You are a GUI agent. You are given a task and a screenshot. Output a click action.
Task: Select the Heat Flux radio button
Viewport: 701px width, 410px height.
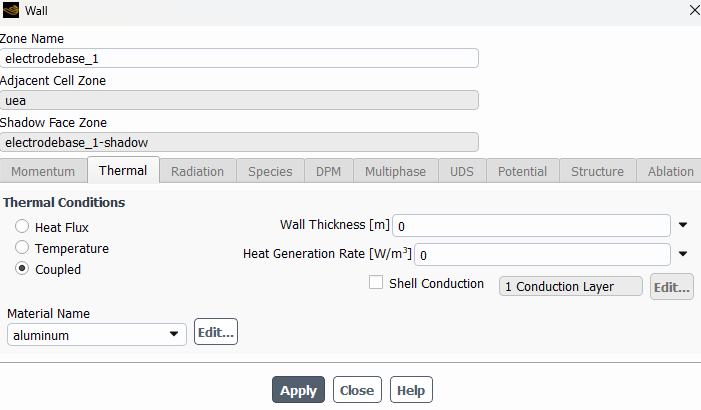coord(22,228)
